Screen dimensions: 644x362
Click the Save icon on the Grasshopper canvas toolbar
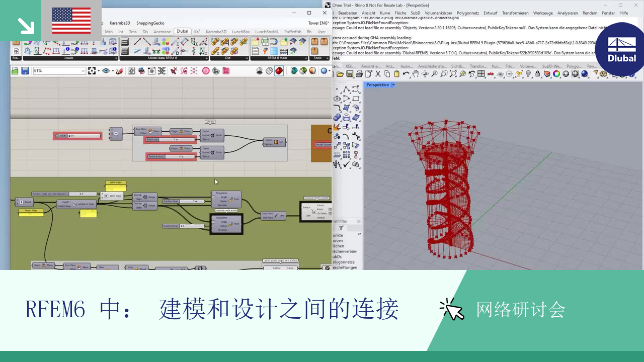pos(26,70)
